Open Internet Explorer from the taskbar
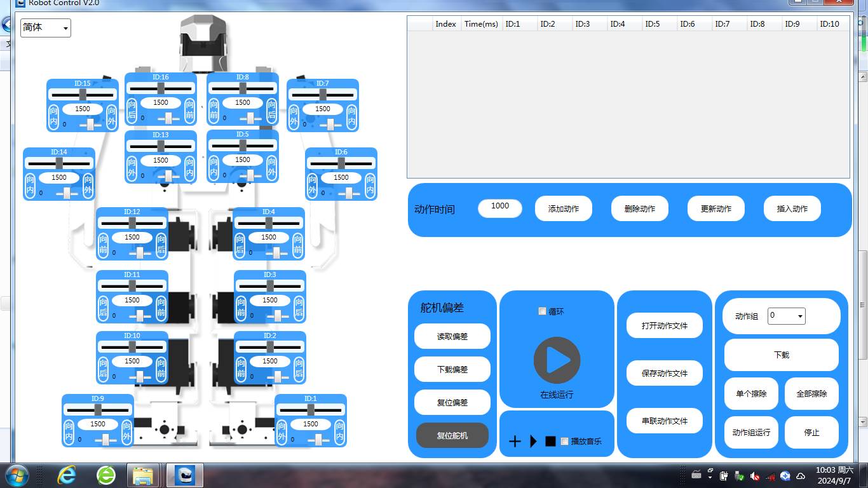The height and width of the screenshot is (488, 868). click(x=67, y=475)
